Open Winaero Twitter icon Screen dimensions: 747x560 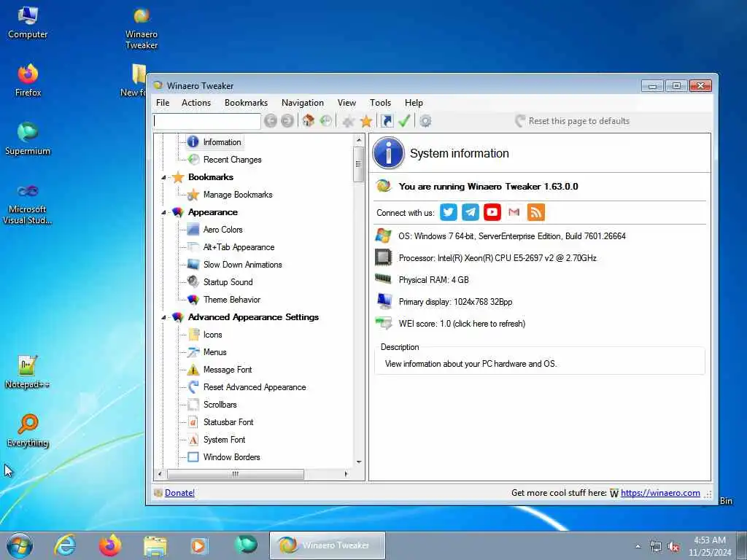point(449,212)
